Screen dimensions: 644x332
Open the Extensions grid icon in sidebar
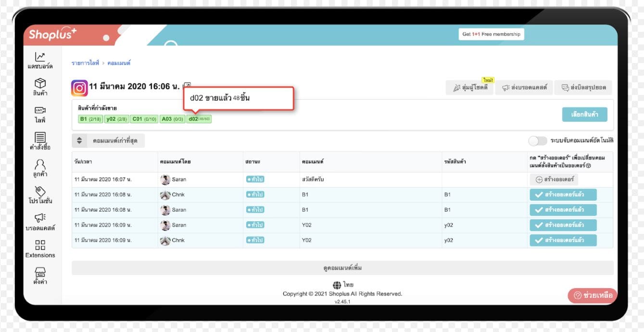click(x=40, y=245)
